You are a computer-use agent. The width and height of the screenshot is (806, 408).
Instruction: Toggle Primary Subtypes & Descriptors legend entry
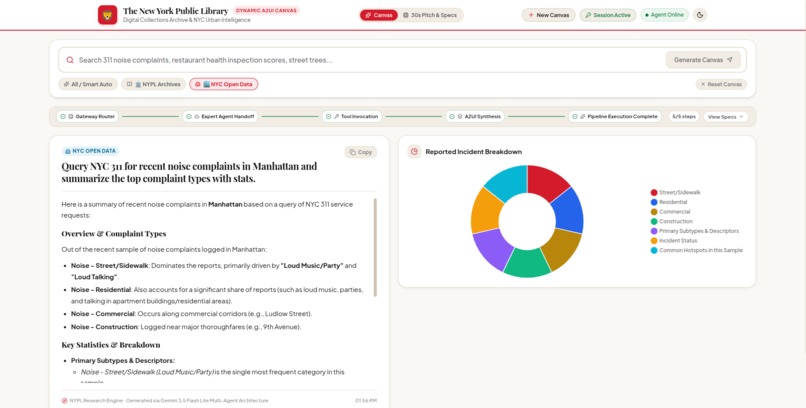pos(694,231)
